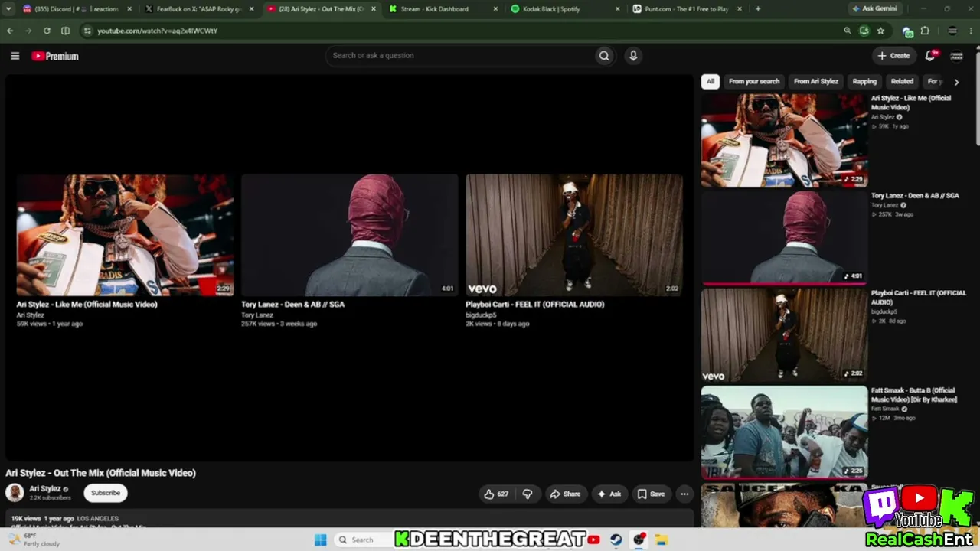The width and height of the screenshot is (980, 551).
Task: Like the video (627 likes)
Action: pyautogui.click(x=496, y=494)
